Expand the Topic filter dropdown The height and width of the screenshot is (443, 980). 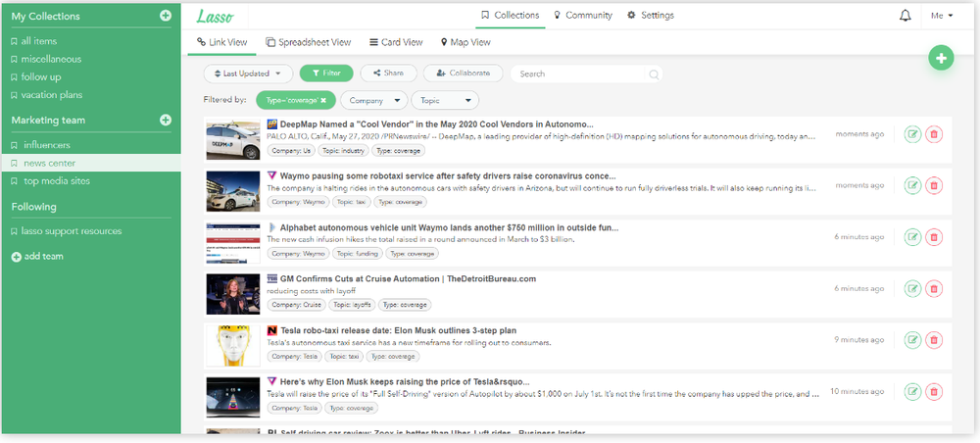[446, 100]
